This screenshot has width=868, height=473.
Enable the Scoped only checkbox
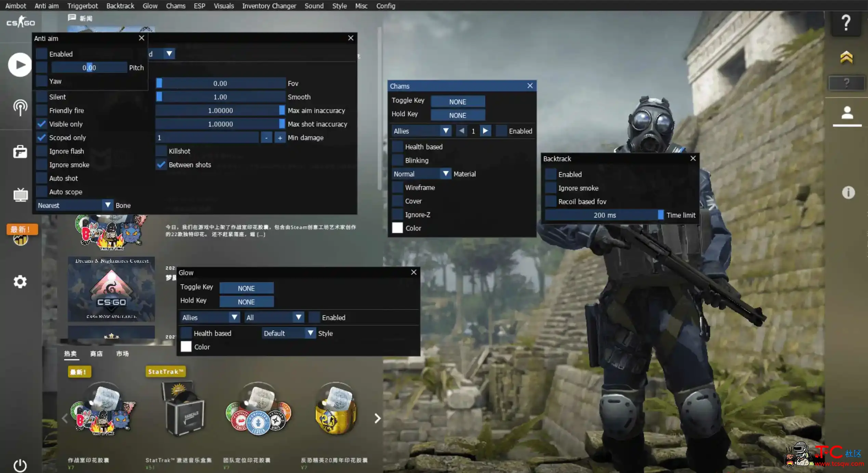pyautogui.click(x=41, y=137)
